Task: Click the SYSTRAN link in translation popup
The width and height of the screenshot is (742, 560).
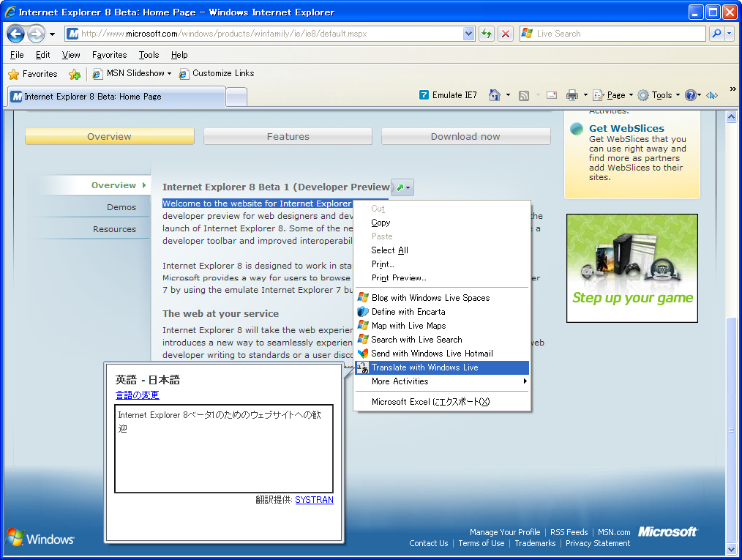Action: [x=314, y=500]
